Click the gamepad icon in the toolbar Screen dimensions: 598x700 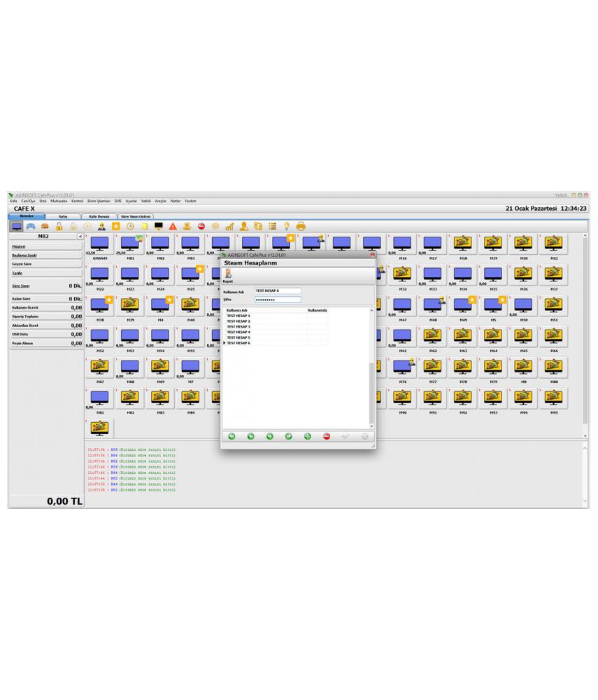coord(31,226)
